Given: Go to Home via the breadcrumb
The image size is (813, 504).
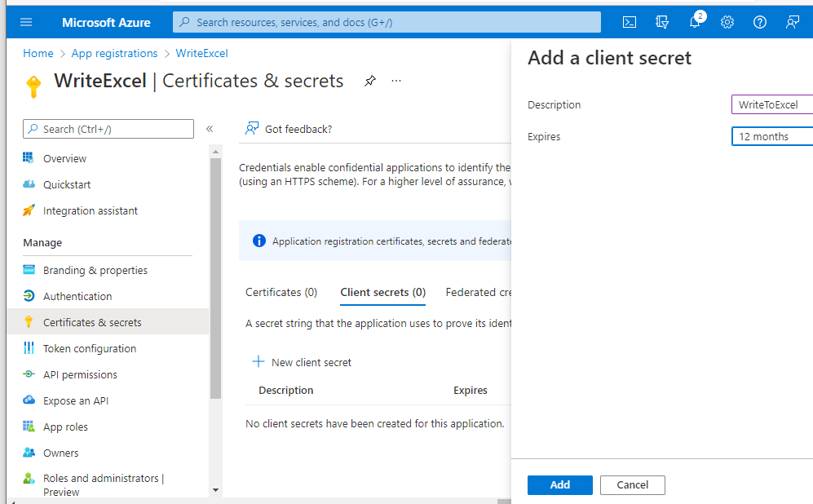Looking at the screenshot, I should (38, 53).
